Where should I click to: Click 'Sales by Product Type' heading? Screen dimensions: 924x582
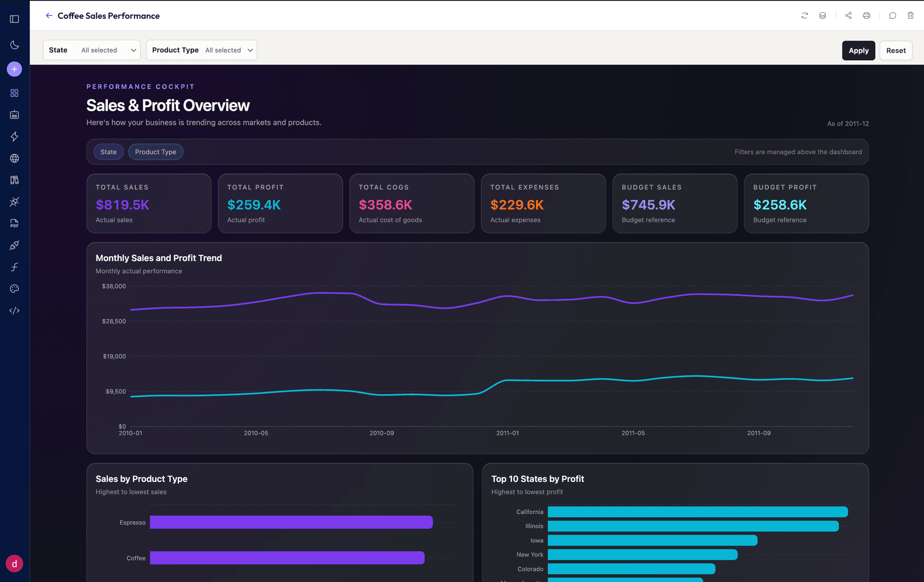pos(142,479)
